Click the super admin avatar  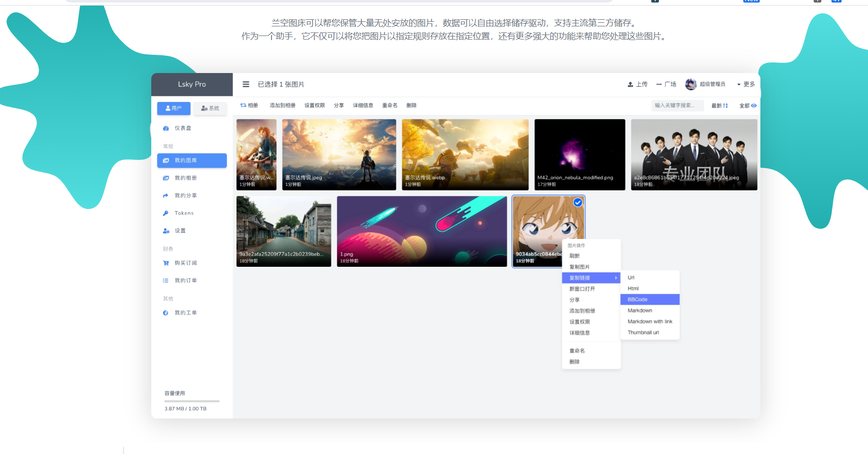point(690,84)
